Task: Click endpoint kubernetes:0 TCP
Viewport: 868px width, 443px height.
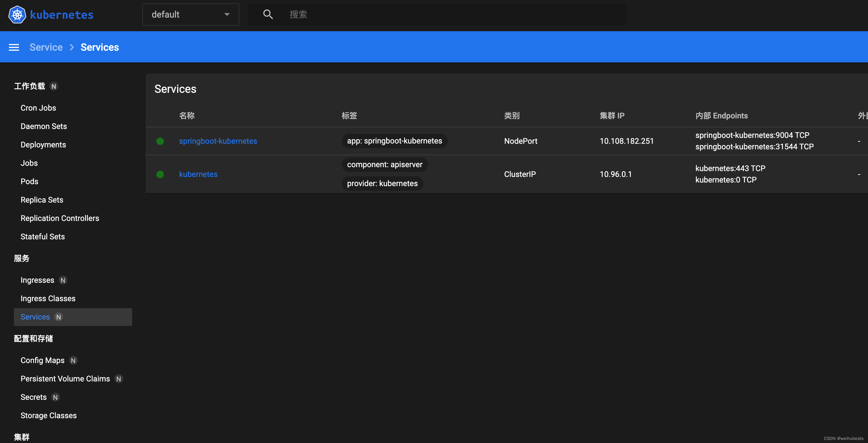Action: click(726, 180)
